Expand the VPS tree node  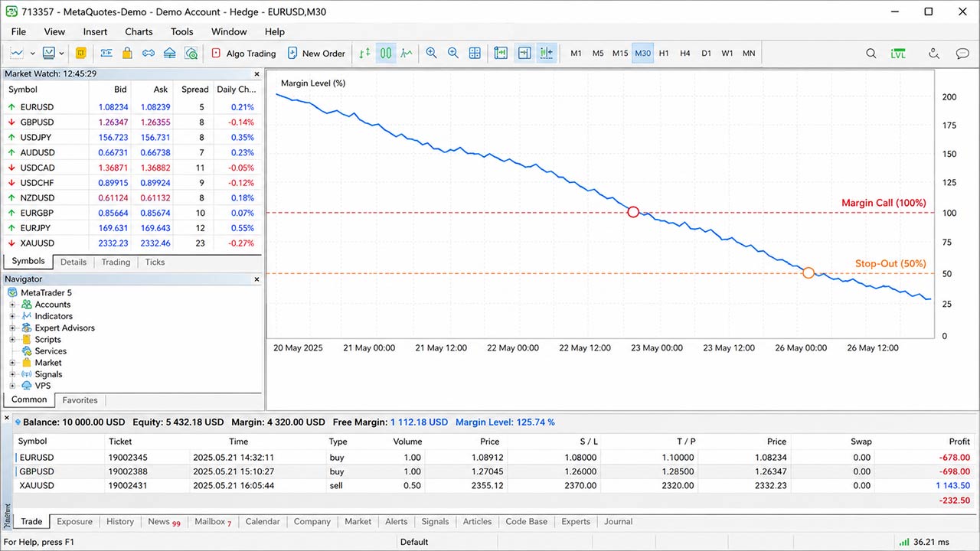(12, 386)
